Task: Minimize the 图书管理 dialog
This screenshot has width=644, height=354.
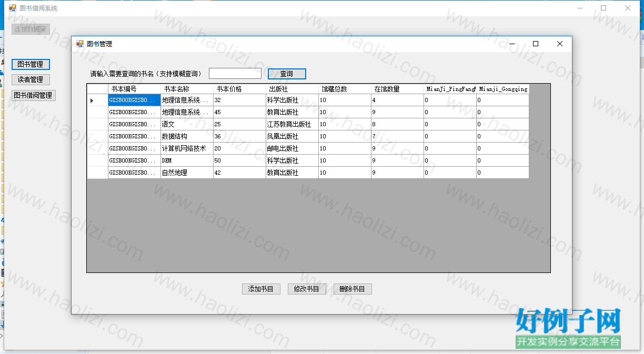Action: coord(511,44)
